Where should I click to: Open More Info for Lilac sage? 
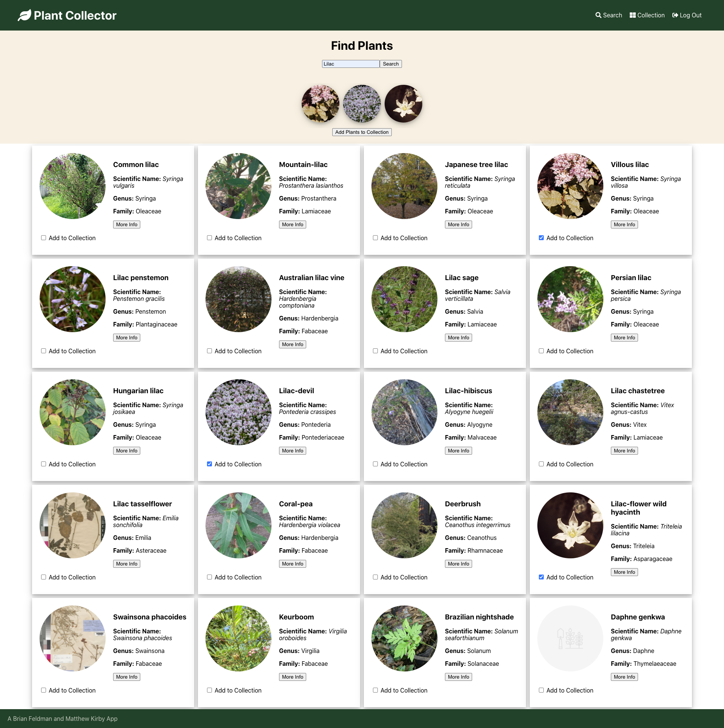click(458, 338)
